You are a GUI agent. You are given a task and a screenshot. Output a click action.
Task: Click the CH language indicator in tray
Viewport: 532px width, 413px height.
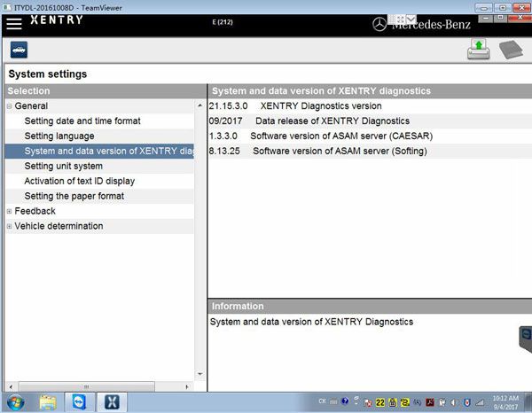pyautogui.click(x=322, y=401)
